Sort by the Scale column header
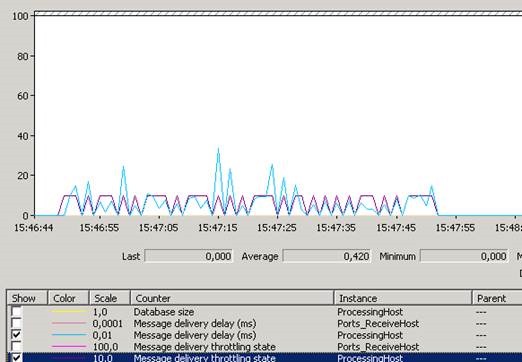Viewport: 522px width, 362px height. pyautogui.click(x=110, y=298)
